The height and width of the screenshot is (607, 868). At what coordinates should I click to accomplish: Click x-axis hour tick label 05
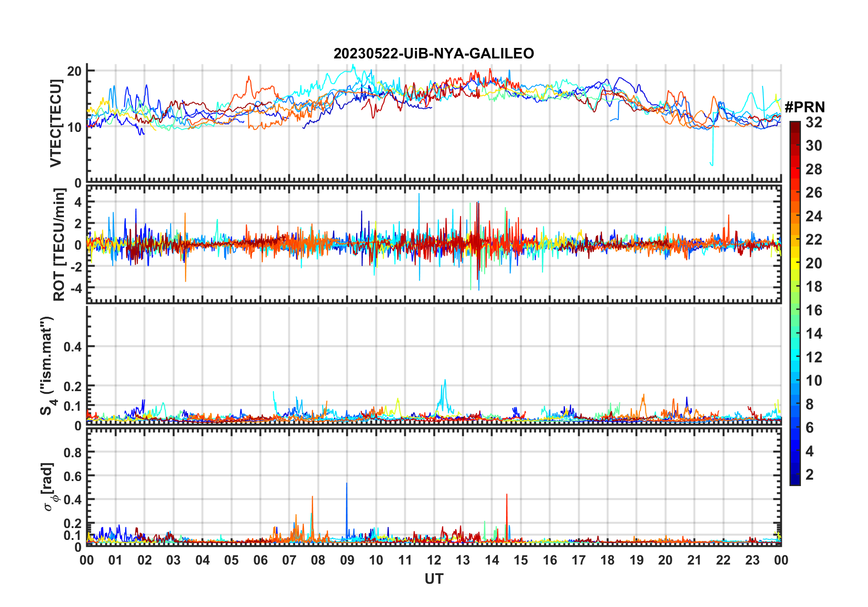tap(231, 560)
